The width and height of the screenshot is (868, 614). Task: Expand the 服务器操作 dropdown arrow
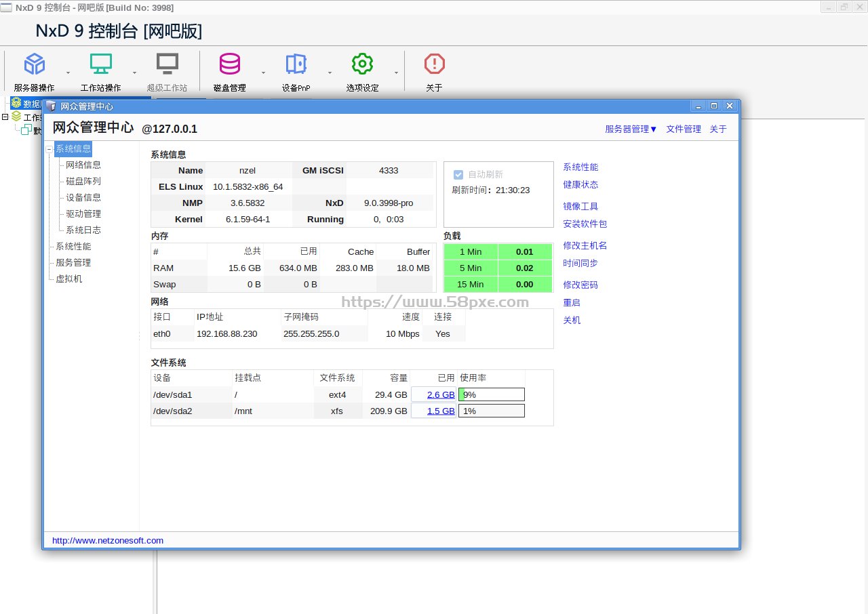(x=68, y=73)
